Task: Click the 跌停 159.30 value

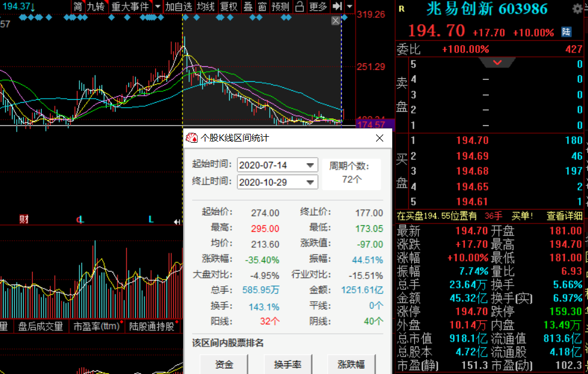Action: 565,311
